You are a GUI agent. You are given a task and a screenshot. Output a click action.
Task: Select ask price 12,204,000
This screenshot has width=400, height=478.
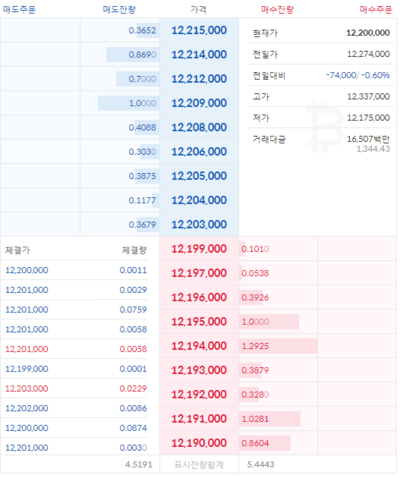199,200
